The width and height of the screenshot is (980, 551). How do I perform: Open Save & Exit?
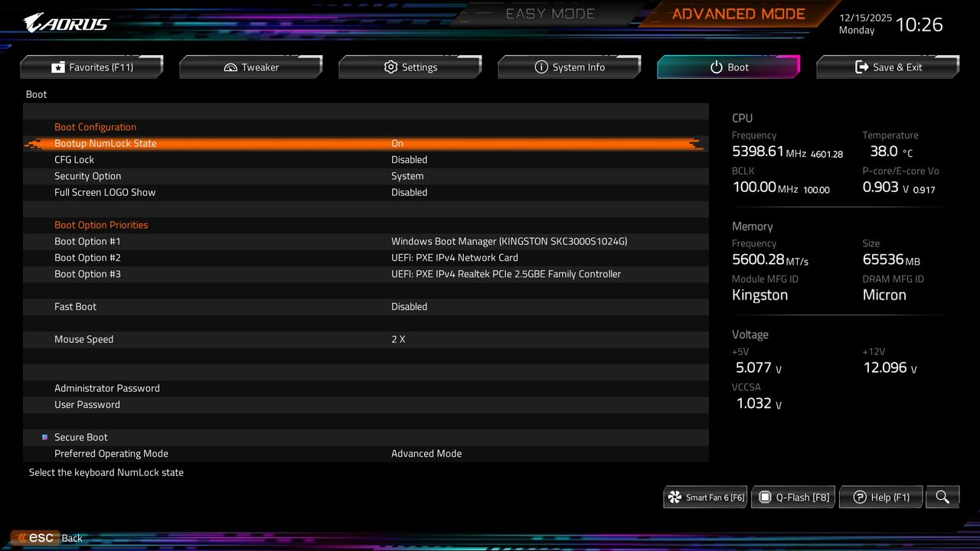pyautogui.click(x=887, y=67)
